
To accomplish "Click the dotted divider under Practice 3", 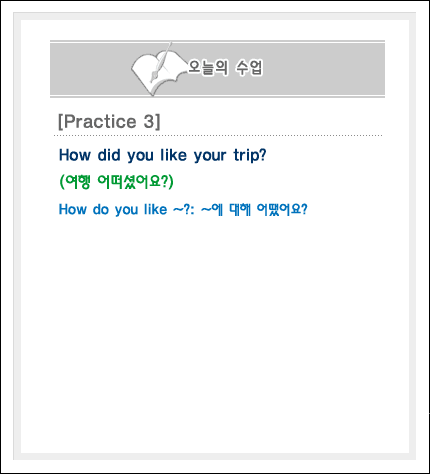I will (x=218, y=136).
